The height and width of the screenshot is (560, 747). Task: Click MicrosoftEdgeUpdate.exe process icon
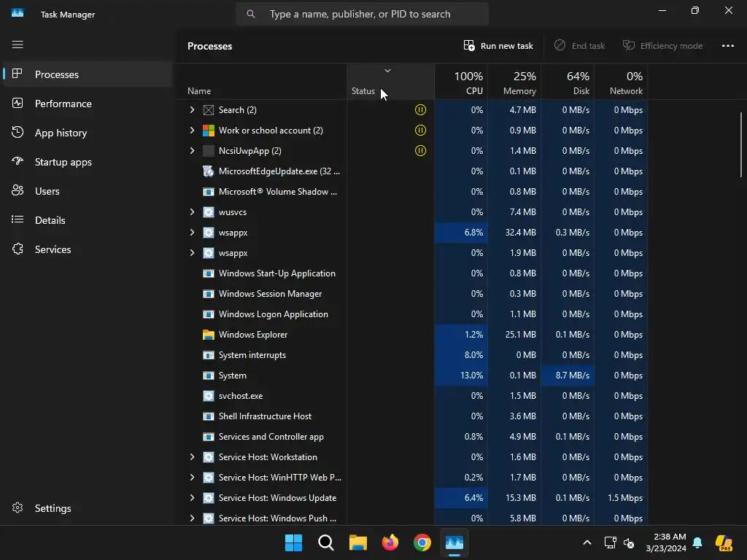208,171
